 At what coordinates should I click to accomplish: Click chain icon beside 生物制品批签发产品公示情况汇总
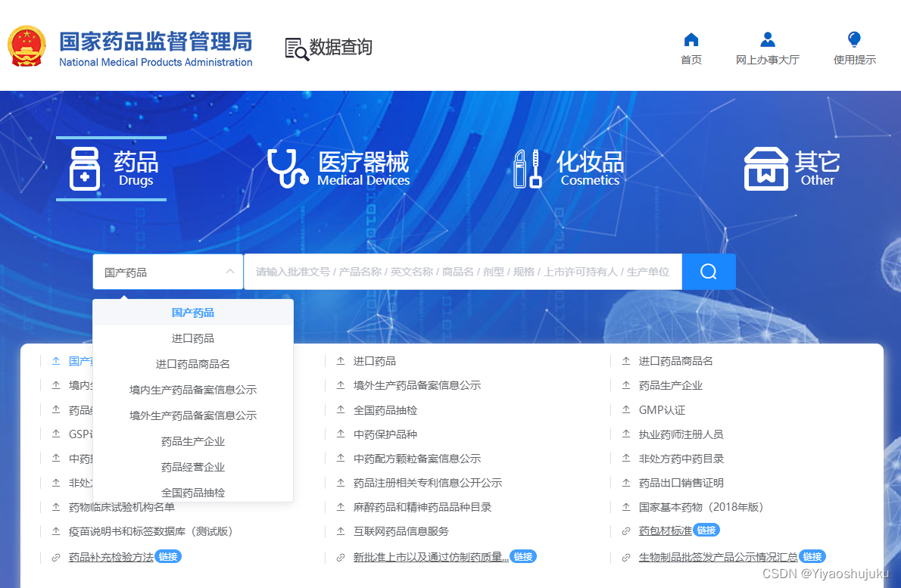click(626, 557)
